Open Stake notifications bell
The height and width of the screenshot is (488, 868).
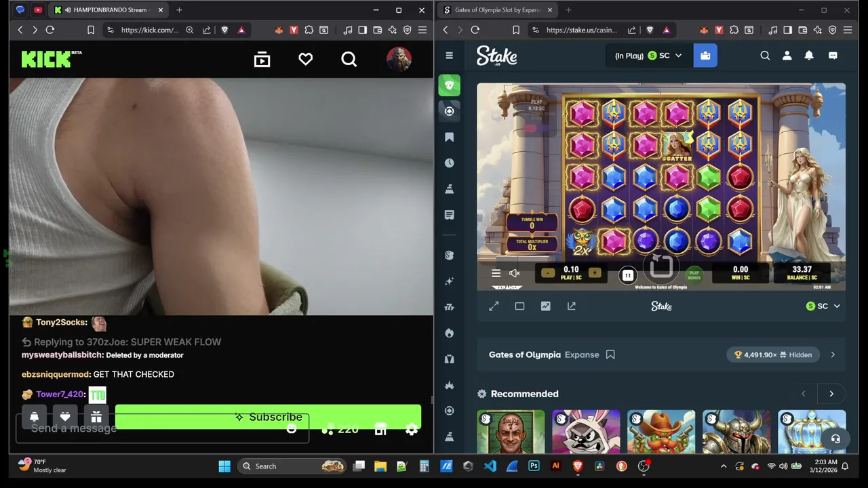click(809, 56)
